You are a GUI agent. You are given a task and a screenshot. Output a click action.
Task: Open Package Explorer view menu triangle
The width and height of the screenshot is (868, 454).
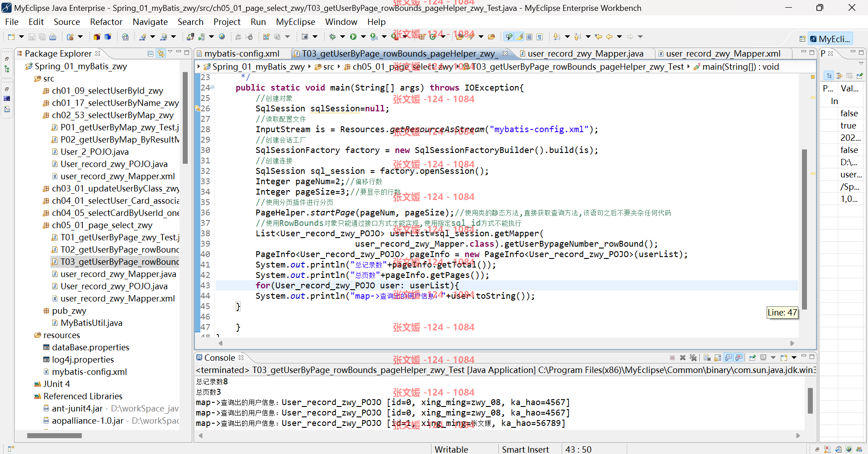[170, 52]
